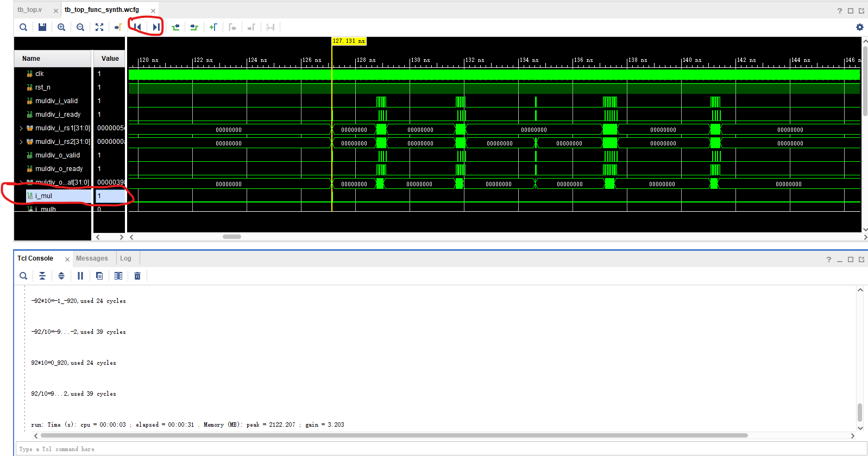
Task: Click the Tcl command input field
Action: pos(441,449)
